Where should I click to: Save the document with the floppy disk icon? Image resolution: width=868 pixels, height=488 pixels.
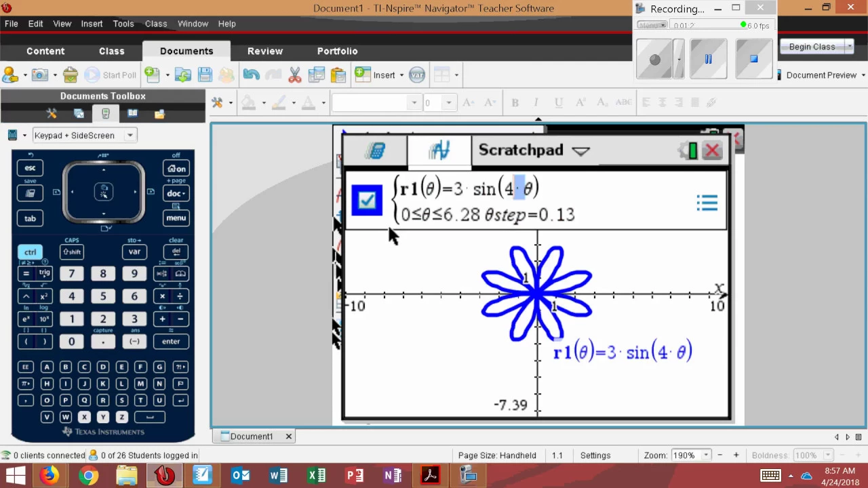coord(205,75)
